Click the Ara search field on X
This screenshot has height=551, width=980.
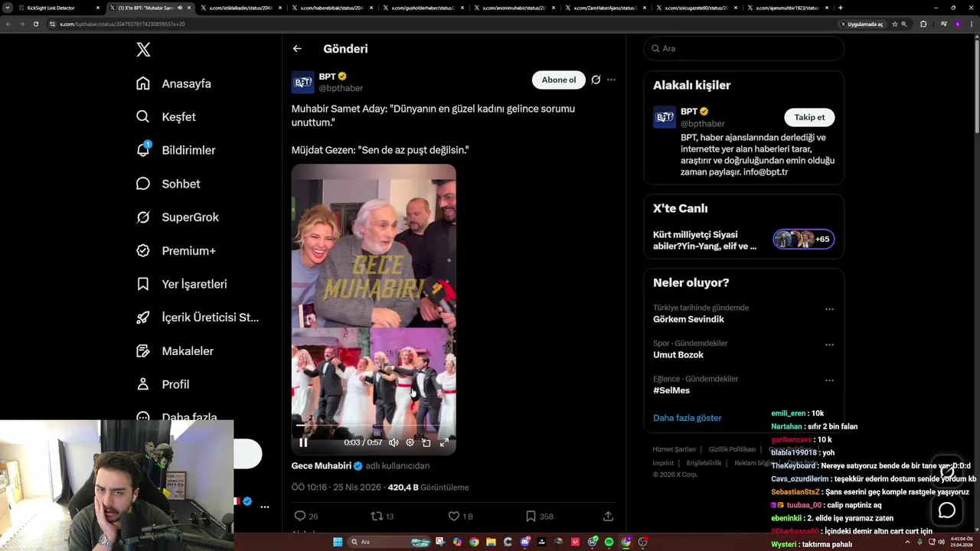click(744, 48)
